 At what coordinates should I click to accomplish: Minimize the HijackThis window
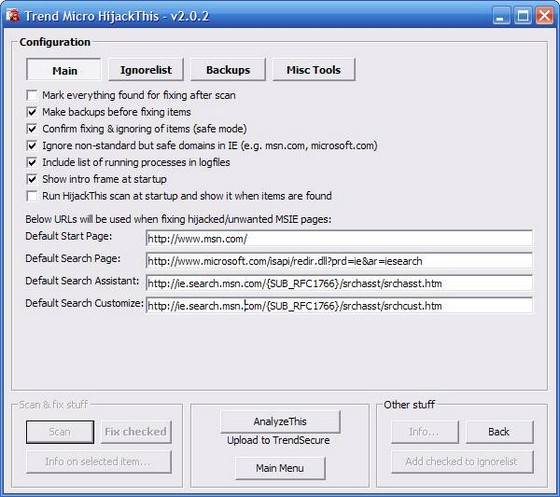point(501,16)
